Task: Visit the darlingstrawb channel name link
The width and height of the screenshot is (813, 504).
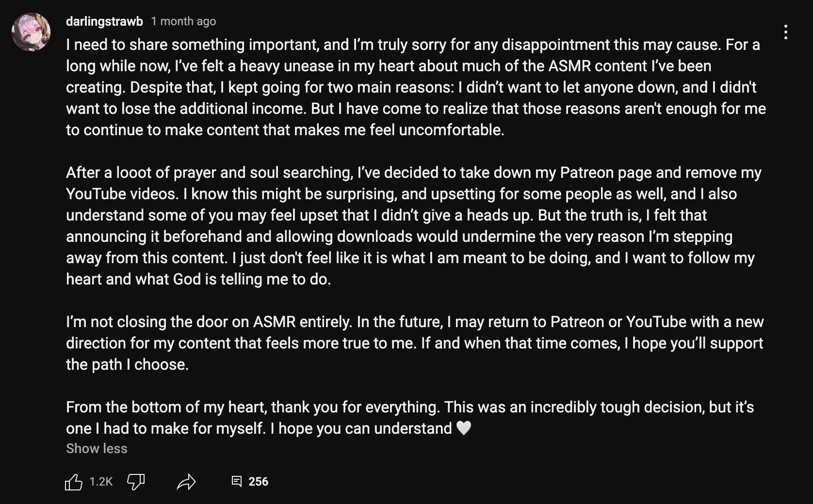Action: [x=104, y=21]
